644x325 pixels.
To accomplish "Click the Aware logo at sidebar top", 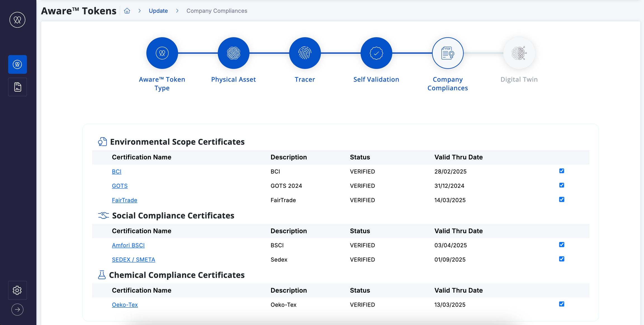I will [x=17, y=20].
